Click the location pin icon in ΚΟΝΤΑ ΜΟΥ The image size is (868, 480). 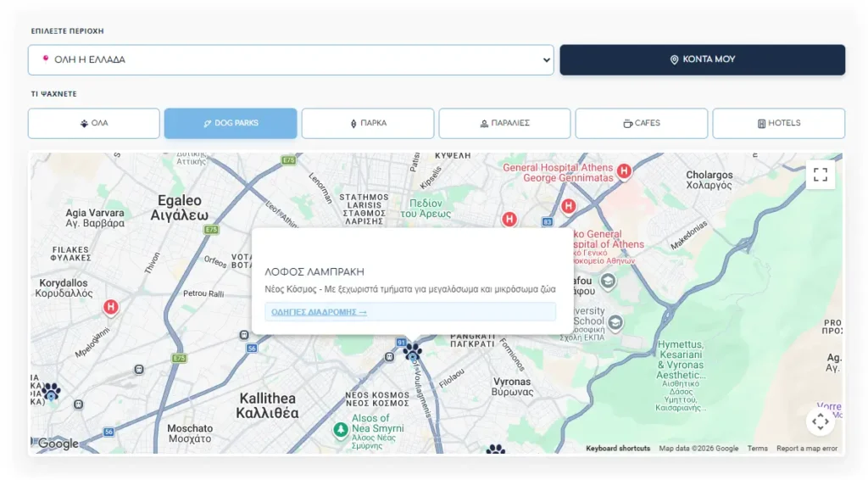(x=674, y=60)
